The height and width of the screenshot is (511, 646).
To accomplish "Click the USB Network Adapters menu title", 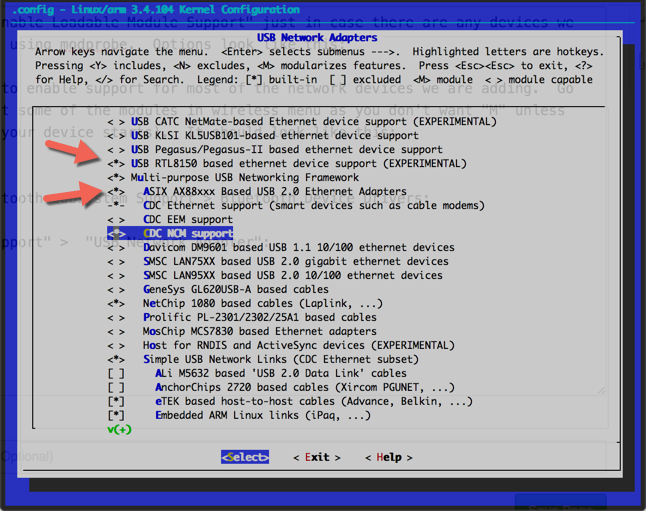I will coord(317,38).
